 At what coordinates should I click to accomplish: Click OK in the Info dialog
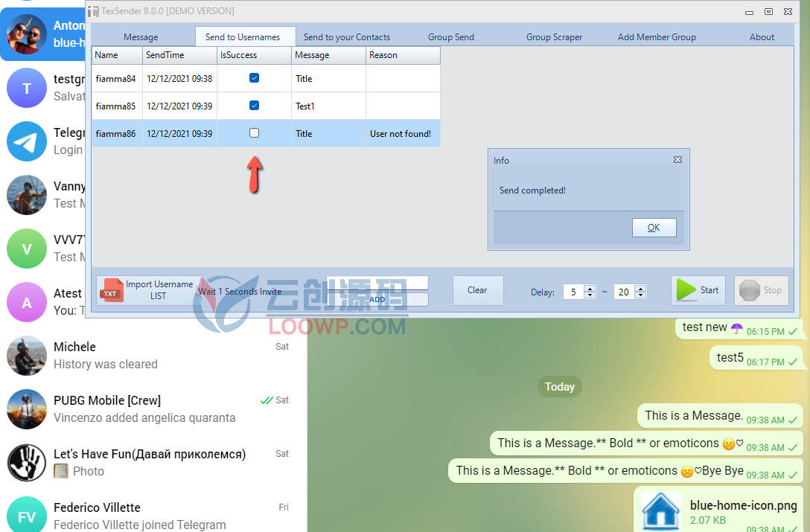pyautogui.click(x=654, y=227)
